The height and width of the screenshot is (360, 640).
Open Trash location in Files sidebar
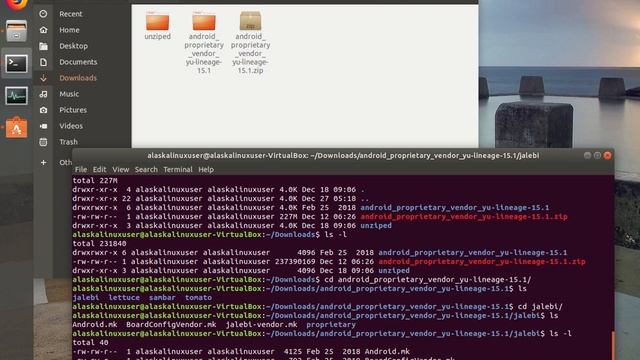(x=69, y=142)
